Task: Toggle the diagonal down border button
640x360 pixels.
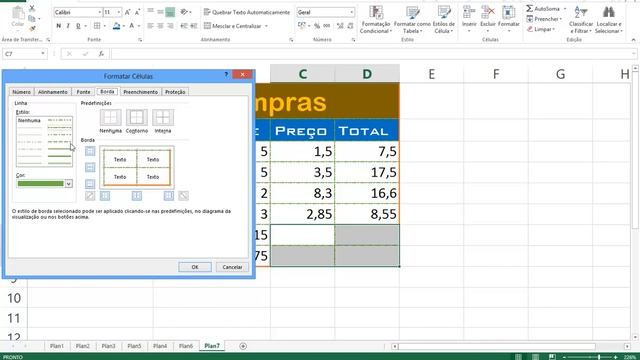Action: [x=184, y=196]
